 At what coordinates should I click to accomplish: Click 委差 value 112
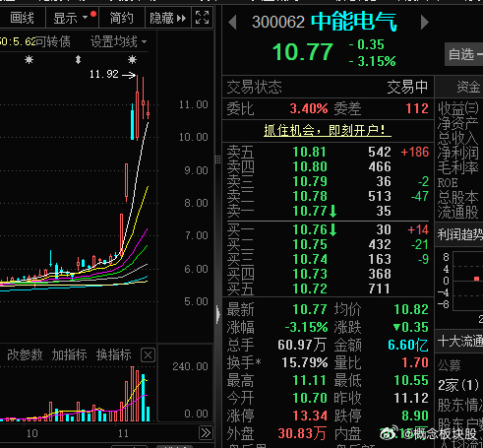(417, 108)
